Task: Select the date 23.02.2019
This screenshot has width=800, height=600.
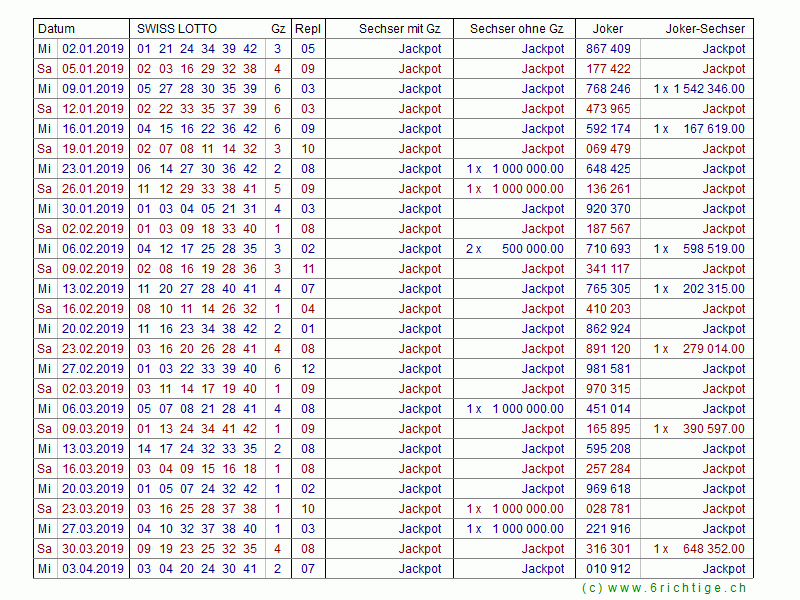Action: pos(93,349)
